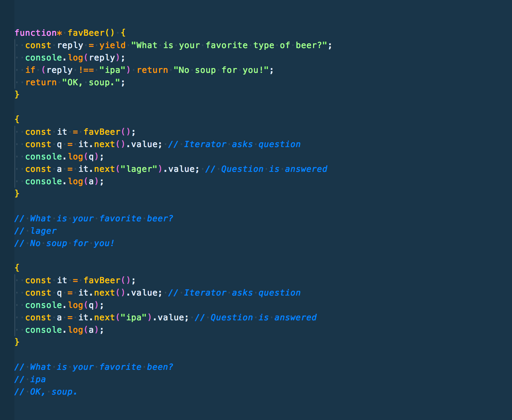512x420 pixels.
Task: Click the return keyword before "OK, soup."
Action: [x=41, y=82]
